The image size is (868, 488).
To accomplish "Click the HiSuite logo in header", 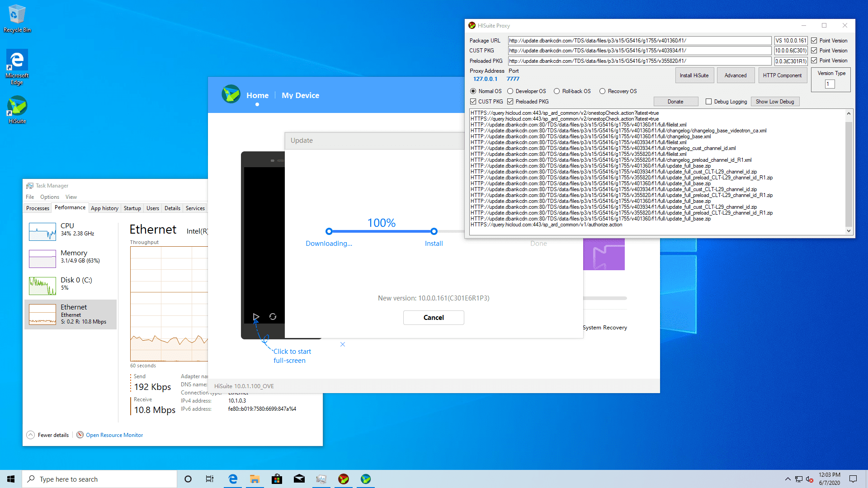I will coord(231,94).
